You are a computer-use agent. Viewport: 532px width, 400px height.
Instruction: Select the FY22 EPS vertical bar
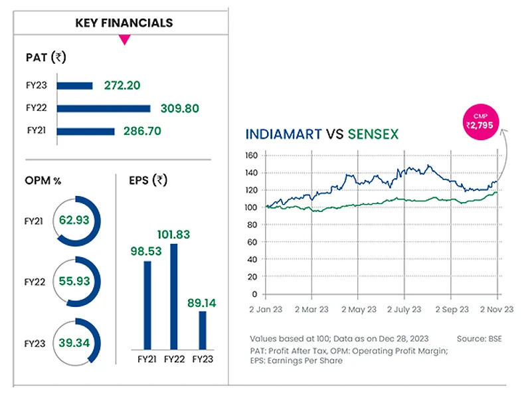(x=174, y=296)
